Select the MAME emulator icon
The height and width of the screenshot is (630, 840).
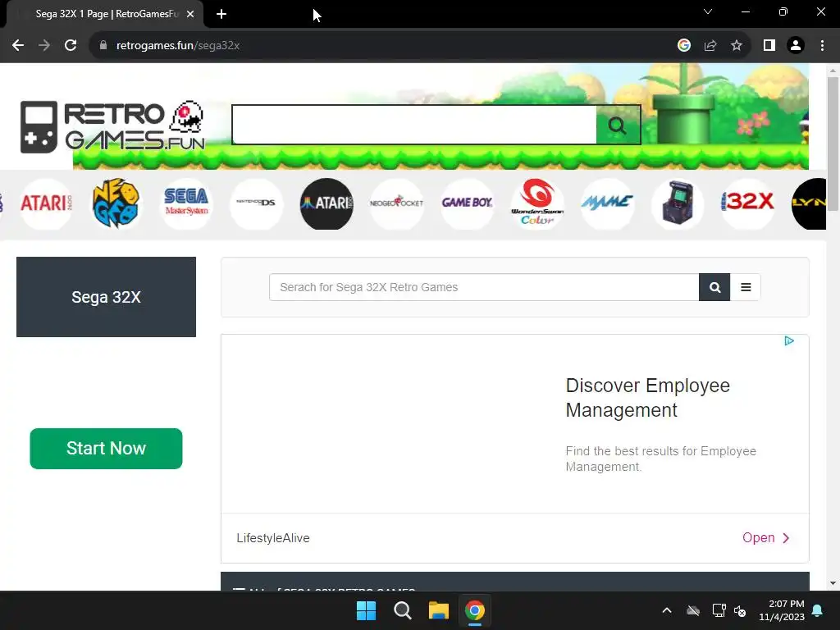[607, 203]
